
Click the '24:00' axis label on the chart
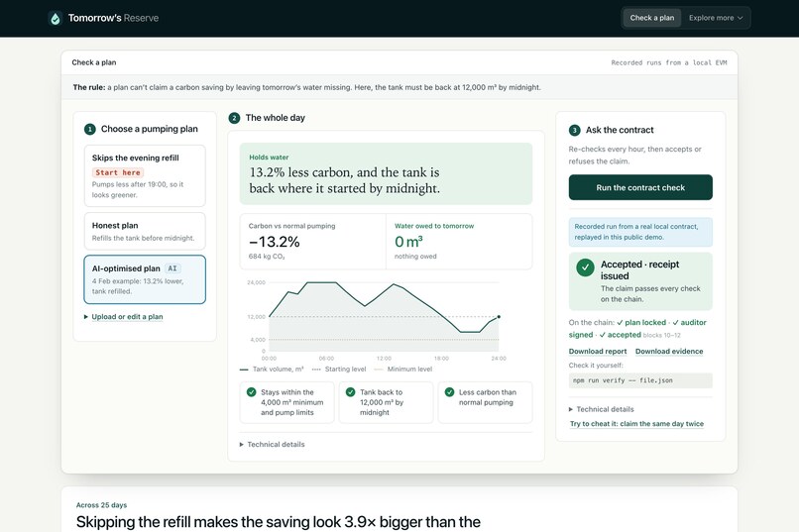[x=499, y=359]
